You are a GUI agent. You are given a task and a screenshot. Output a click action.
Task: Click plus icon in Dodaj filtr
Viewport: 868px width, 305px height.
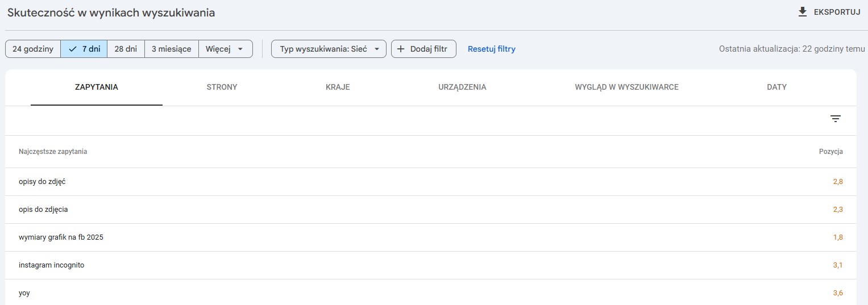pyautogui.click(x=401, y=49)
